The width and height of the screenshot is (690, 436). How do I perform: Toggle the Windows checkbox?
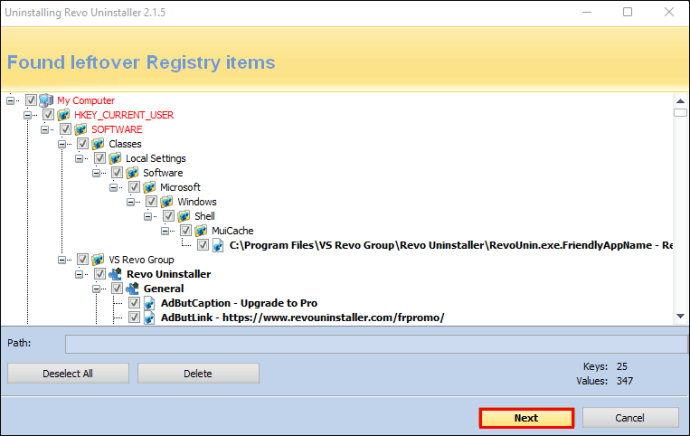(x=151, y=202)
